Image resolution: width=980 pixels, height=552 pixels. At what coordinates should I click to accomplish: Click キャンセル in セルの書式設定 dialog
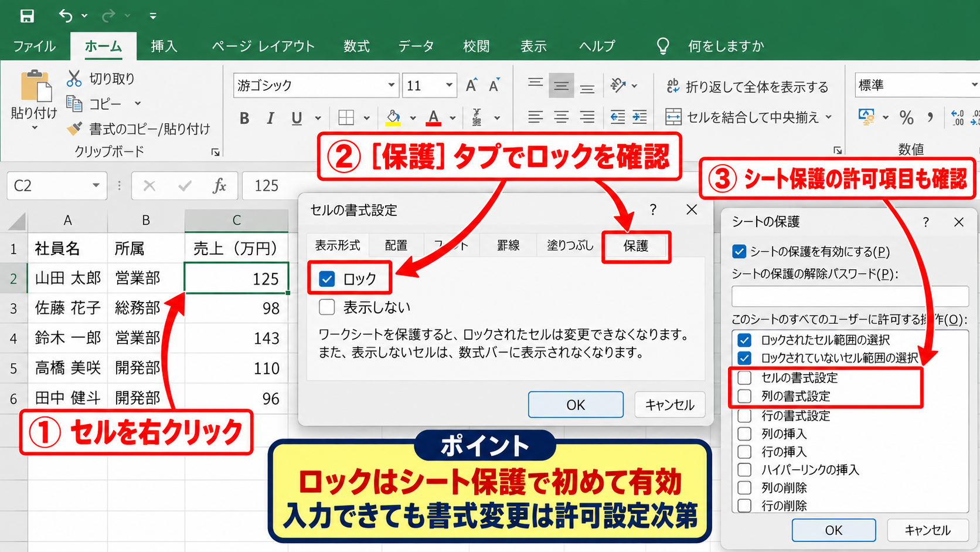pyautogui.click(x=669, y=405)
